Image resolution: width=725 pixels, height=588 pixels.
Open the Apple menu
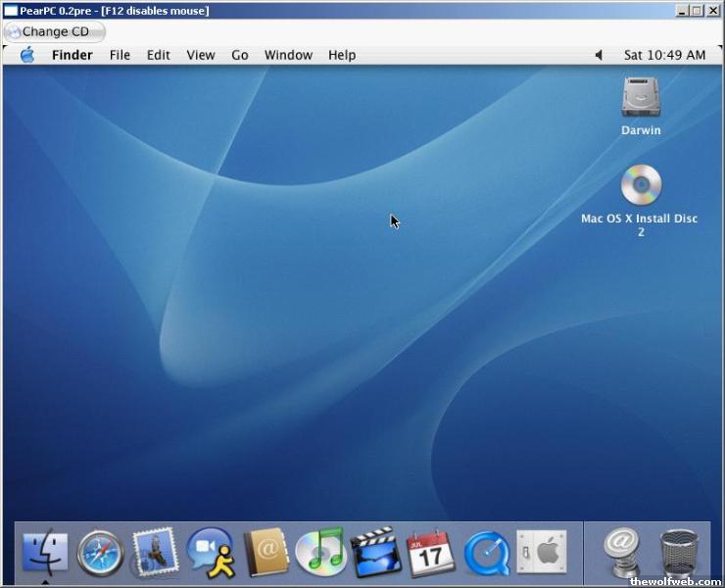tap(27, 55)
